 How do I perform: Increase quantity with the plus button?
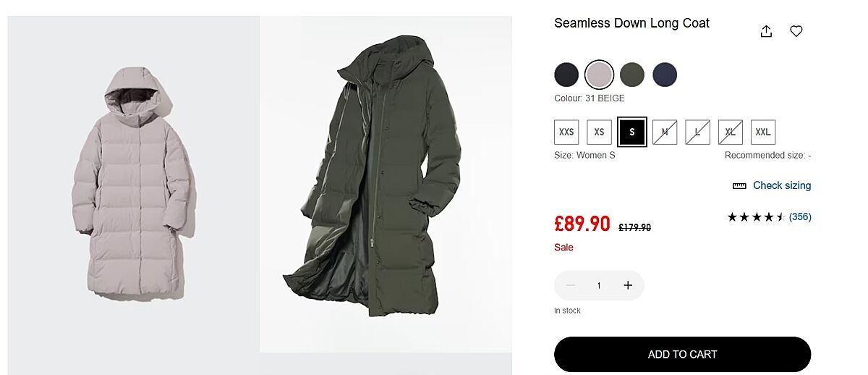click(628, 285)
